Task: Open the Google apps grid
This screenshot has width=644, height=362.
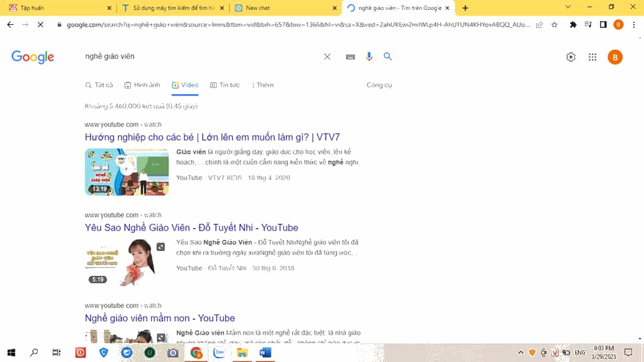Action: coord(593,57)
